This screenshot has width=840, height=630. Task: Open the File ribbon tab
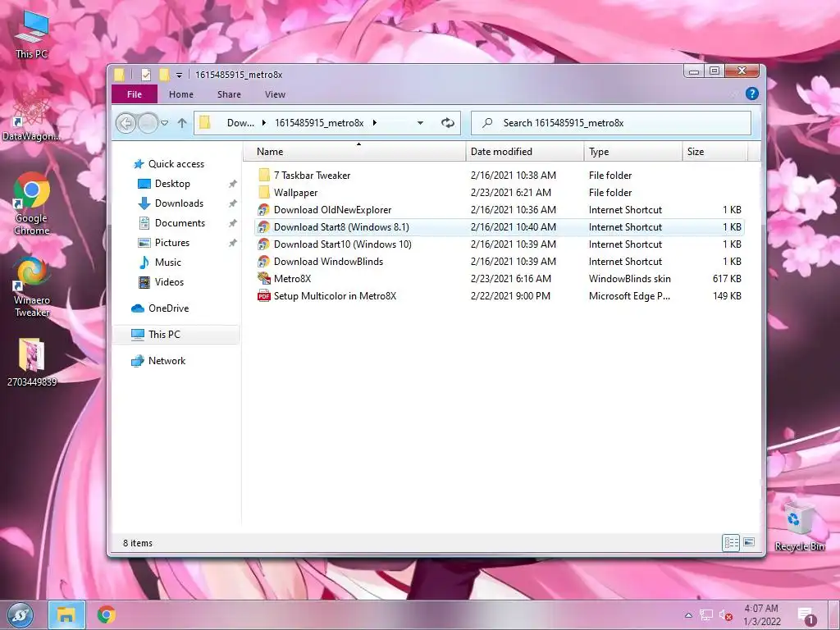click(135, 94)
